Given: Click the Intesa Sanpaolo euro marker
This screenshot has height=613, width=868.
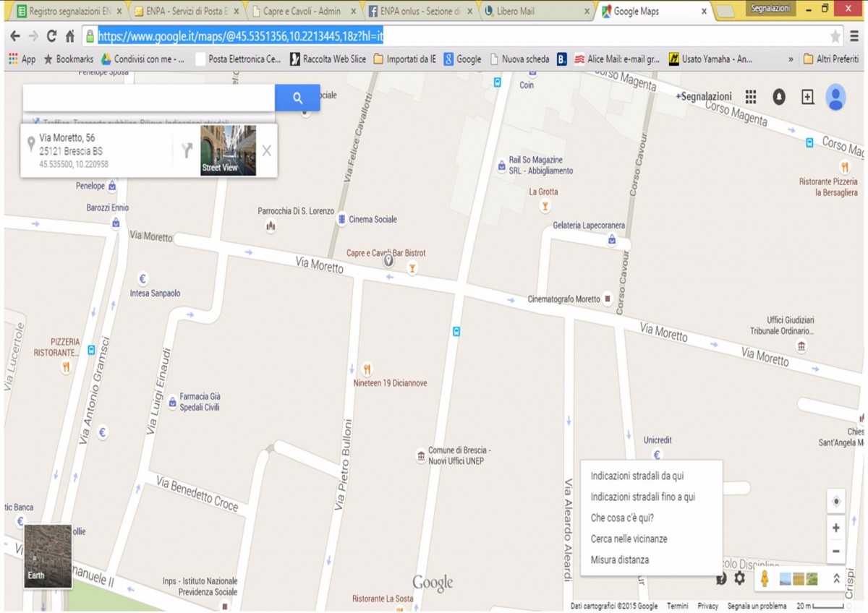Looking at the screenshot, I should coord(142,279).
